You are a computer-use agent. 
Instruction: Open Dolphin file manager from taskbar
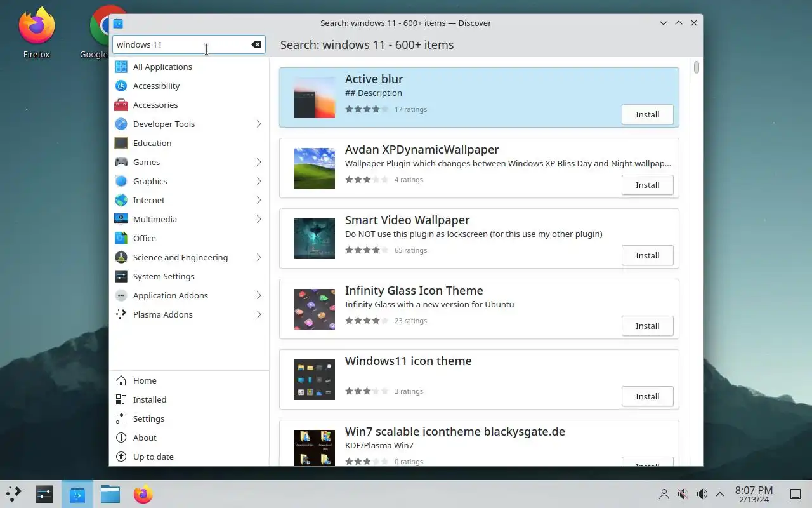[x=110, y=493]
